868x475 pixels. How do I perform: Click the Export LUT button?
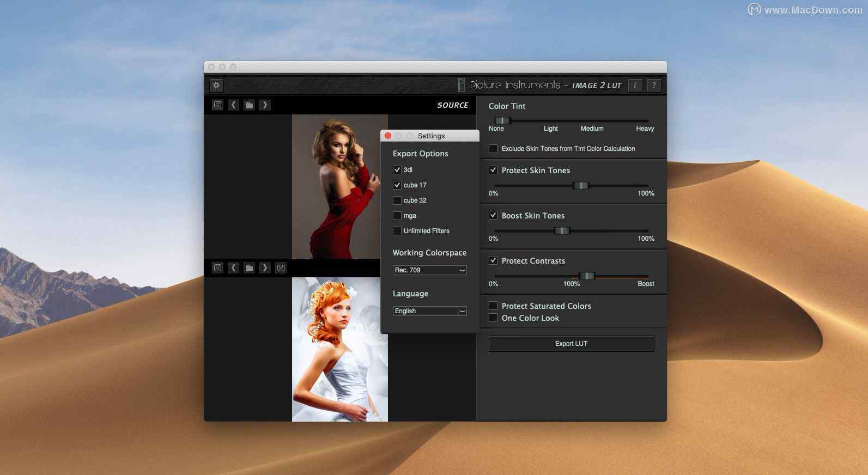[x=571, y=344]
